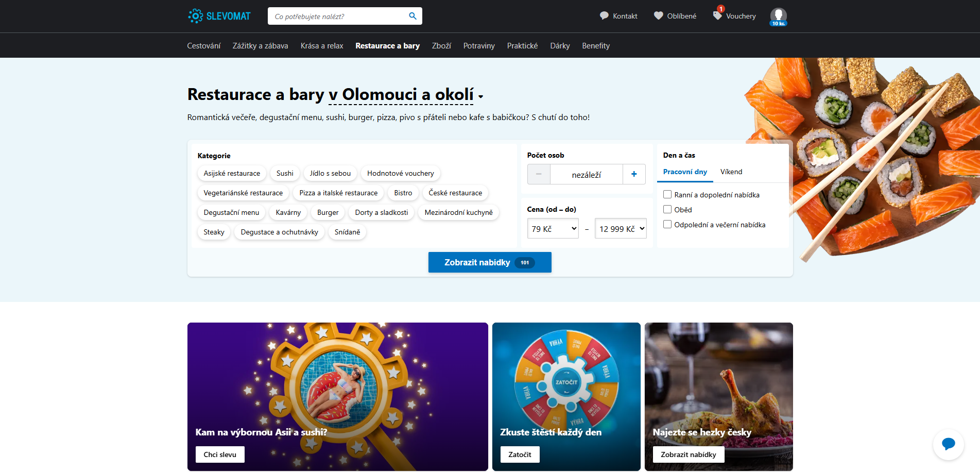Viewport: 980px width, 472px height.
Task: Open Zboží menu
Action: [x=441, y=46]
